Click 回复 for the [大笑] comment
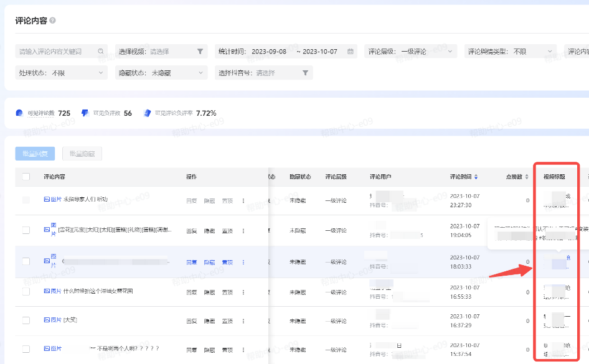The height and width of the screenshot is (364, 589). point(192,321)
